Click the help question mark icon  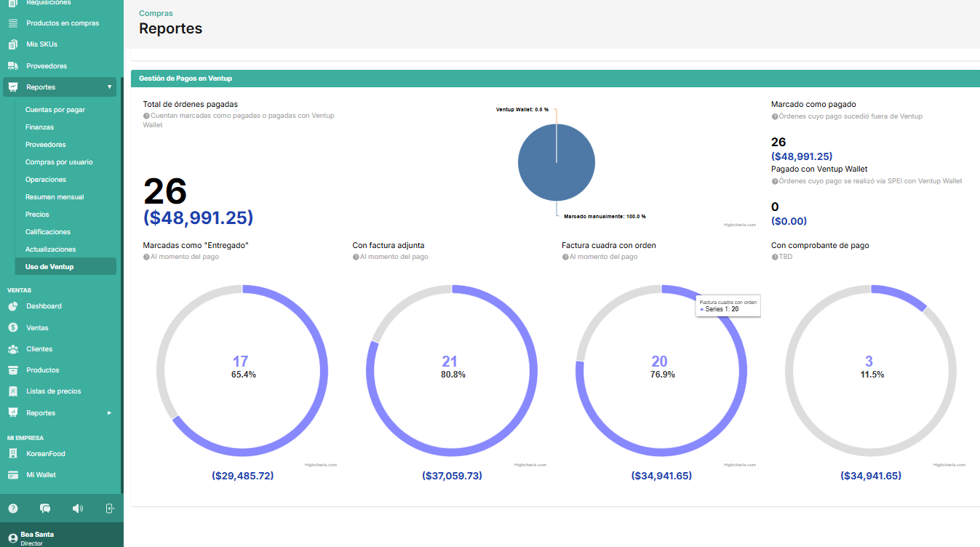tap(13, 508)
